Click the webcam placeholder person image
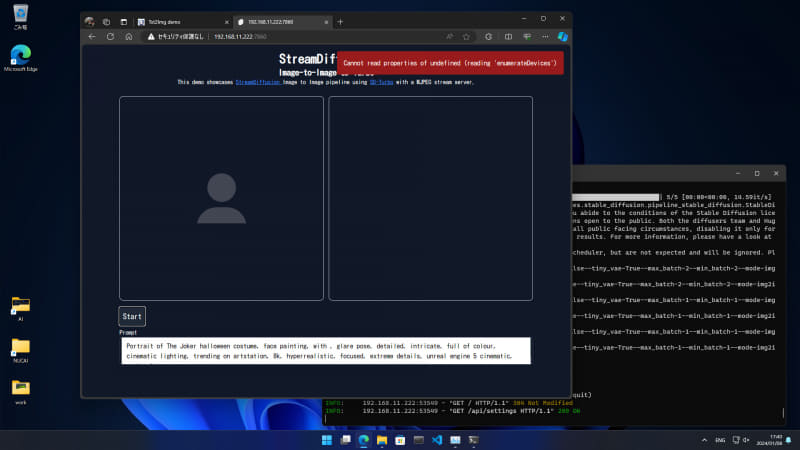This screenshot has width=800, height=450. coord(221,198)
